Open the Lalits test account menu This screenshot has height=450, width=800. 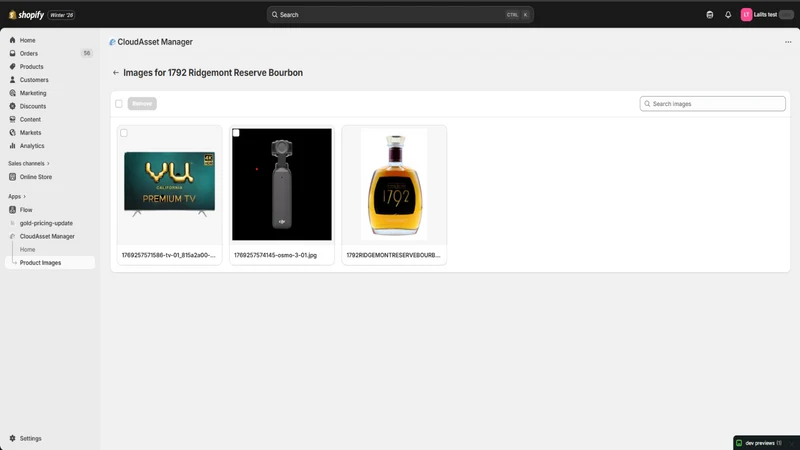[767, 15]
